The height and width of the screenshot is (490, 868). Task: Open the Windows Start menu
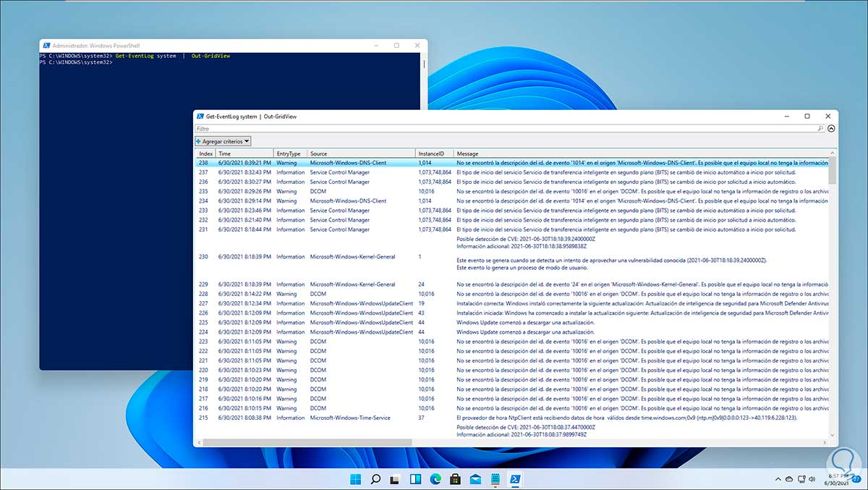pos(357,479)
